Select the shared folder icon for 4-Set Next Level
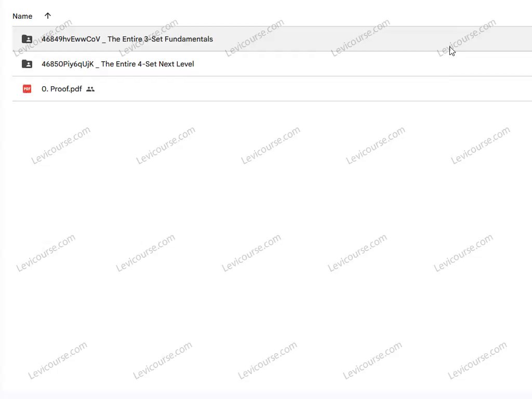The image size is (532, 399). click(x=27, y=64)
